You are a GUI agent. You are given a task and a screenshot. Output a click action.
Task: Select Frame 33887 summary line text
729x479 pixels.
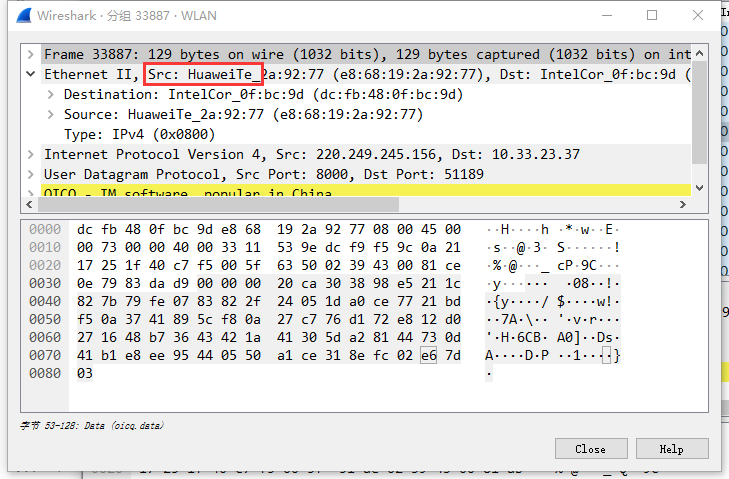[x=367, y=54]
